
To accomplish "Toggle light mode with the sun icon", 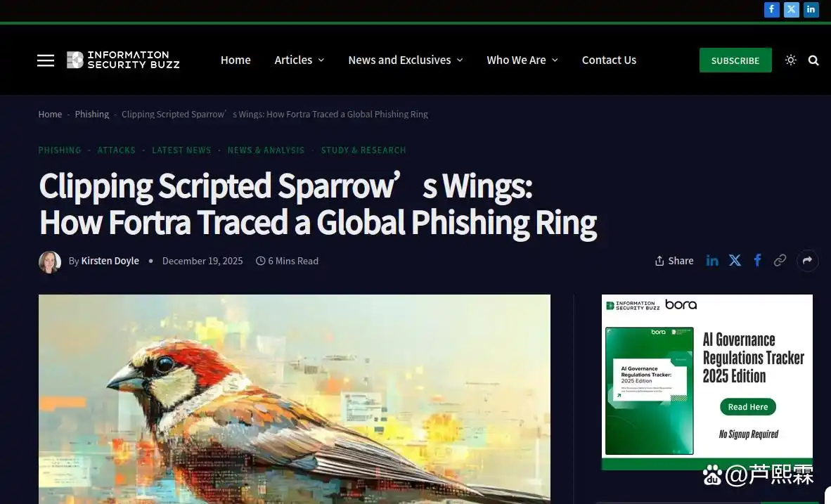I will coord(791,60).
